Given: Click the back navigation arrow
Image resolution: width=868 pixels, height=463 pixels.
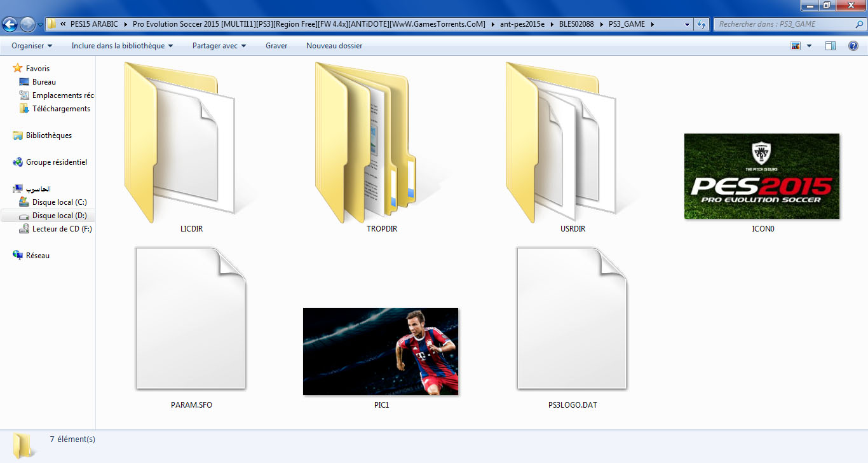Looking at the screenshot, I should [10, 25].
